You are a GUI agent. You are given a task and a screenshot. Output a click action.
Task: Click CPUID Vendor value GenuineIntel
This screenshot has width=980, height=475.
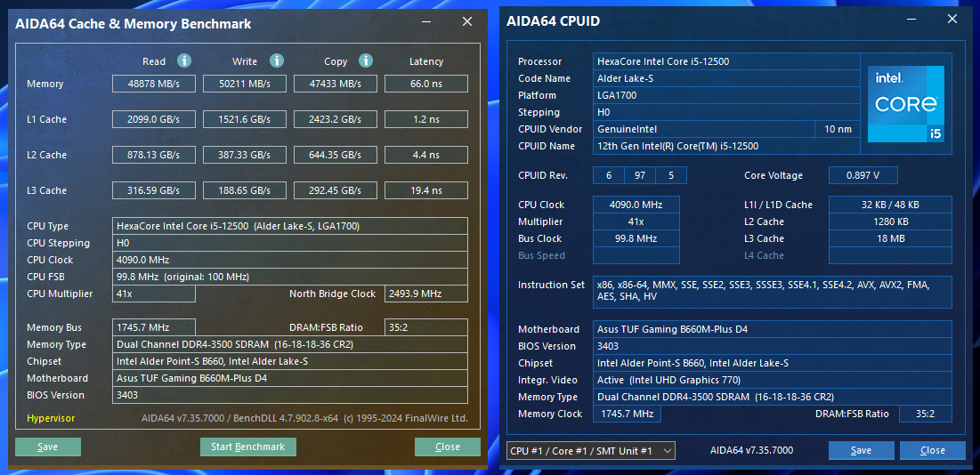click(704, 129)
